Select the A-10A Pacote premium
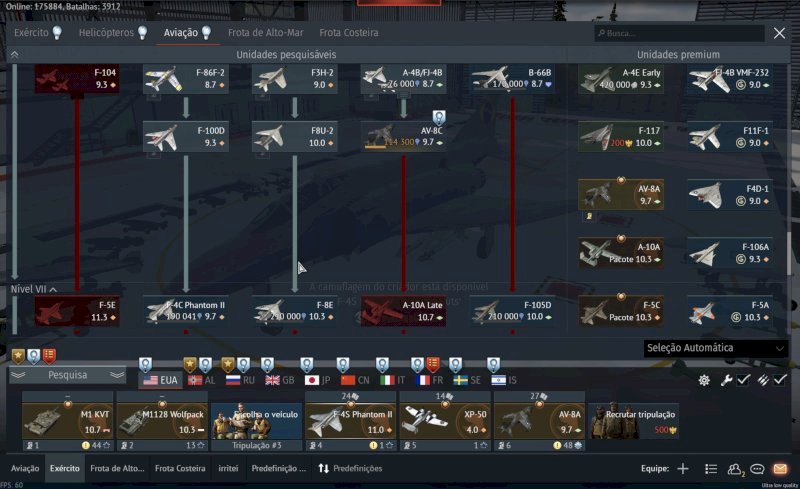Screen dimensions: 800x489 (x=621, y=253)
